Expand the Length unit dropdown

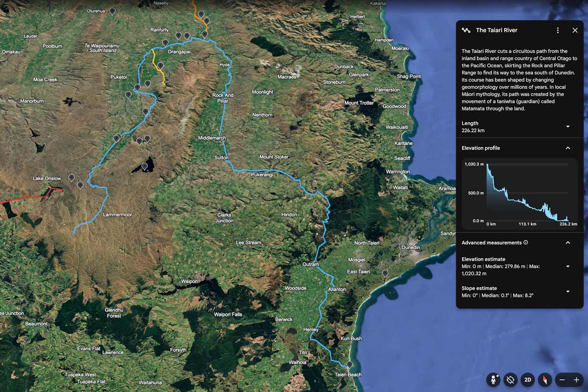coord(568,126)
